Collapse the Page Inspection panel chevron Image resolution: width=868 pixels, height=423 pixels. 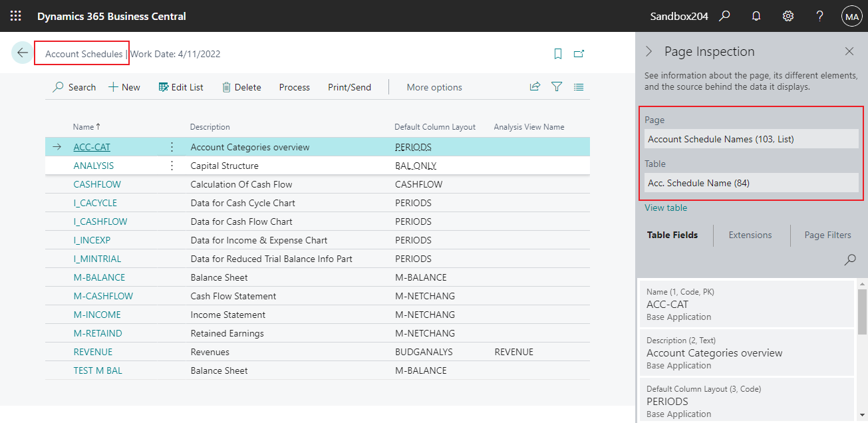click(649, 51)
